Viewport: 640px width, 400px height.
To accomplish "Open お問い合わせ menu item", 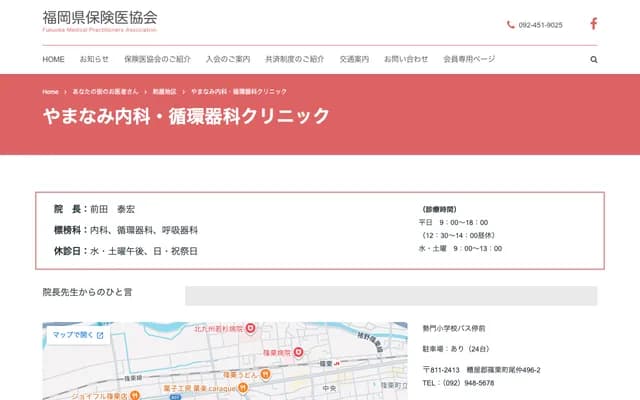I will tap(406, 59).
